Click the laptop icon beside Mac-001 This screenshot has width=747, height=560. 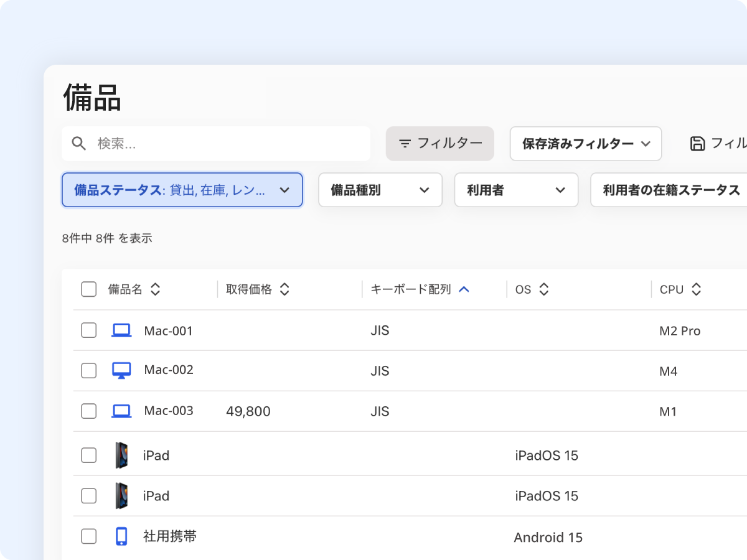point(121,330)
